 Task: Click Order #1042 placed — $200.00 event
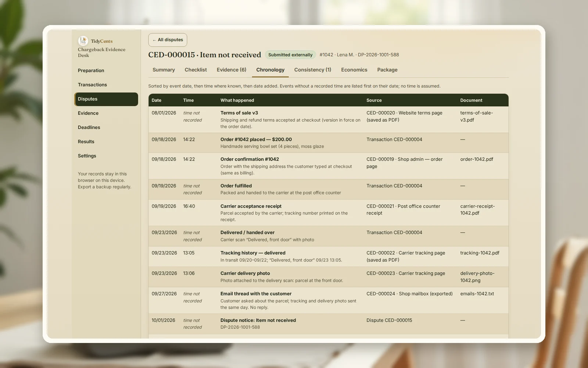(256, 139)
